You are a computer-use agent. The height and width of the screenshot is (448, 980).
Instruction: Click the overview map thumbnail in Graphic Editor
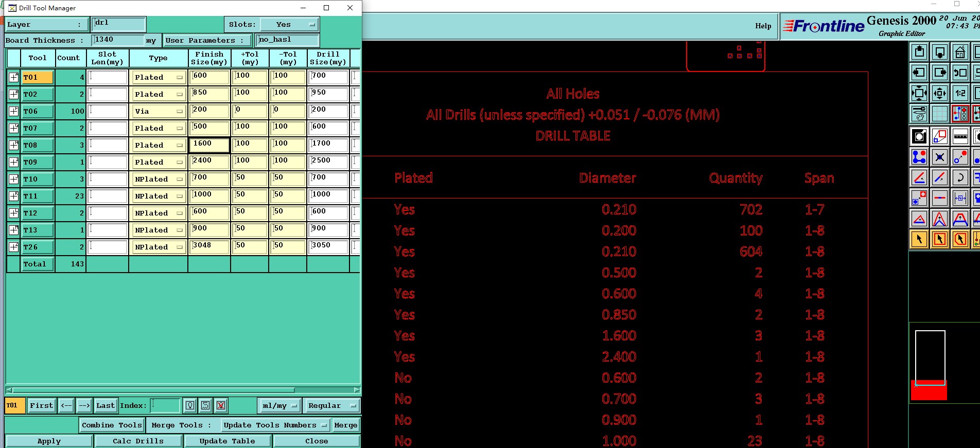pos(930,364)
